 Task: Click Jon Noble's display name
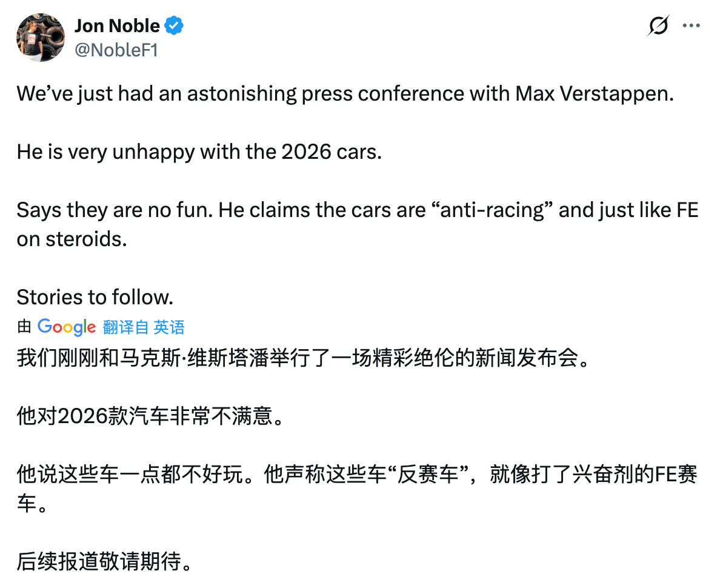point(116,25)
